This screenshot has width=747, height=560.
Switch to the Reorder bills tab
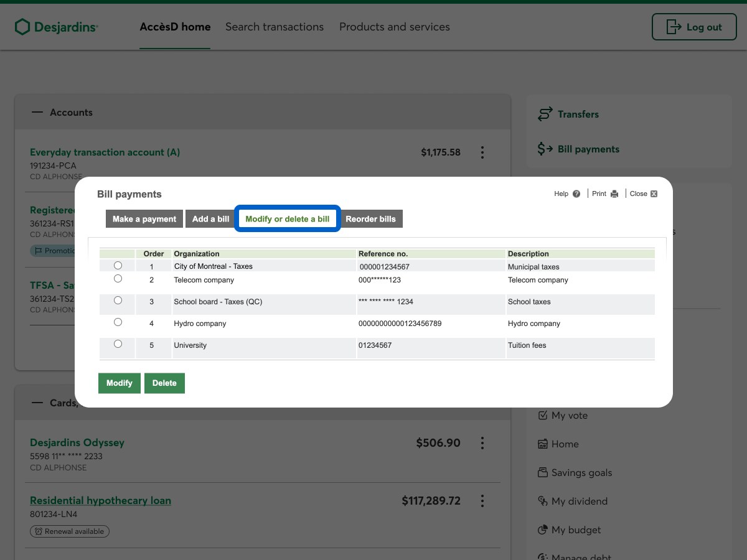click(370, 219)
